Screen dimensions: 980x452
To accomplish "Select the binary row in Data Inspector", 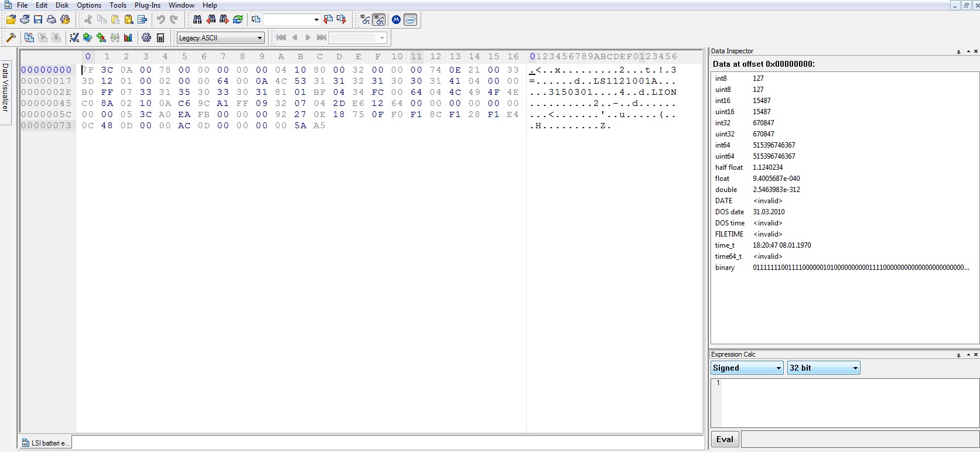I will 844,268.
